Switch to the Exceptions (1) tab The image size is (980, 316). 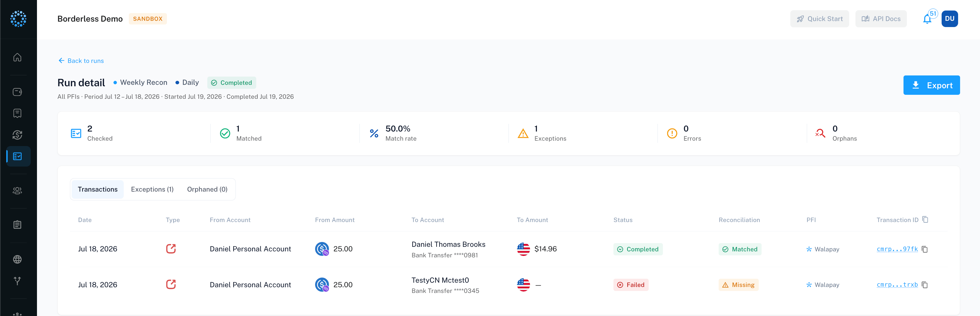coord(152,189)
